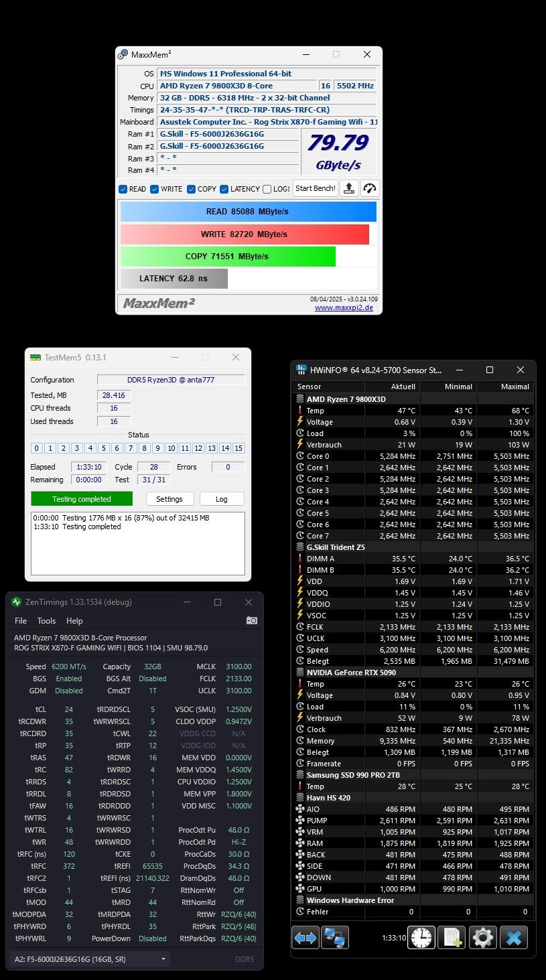Select the UCLK row in HWiNFO
Screen dimensions: 546x980
coord(414,638)
